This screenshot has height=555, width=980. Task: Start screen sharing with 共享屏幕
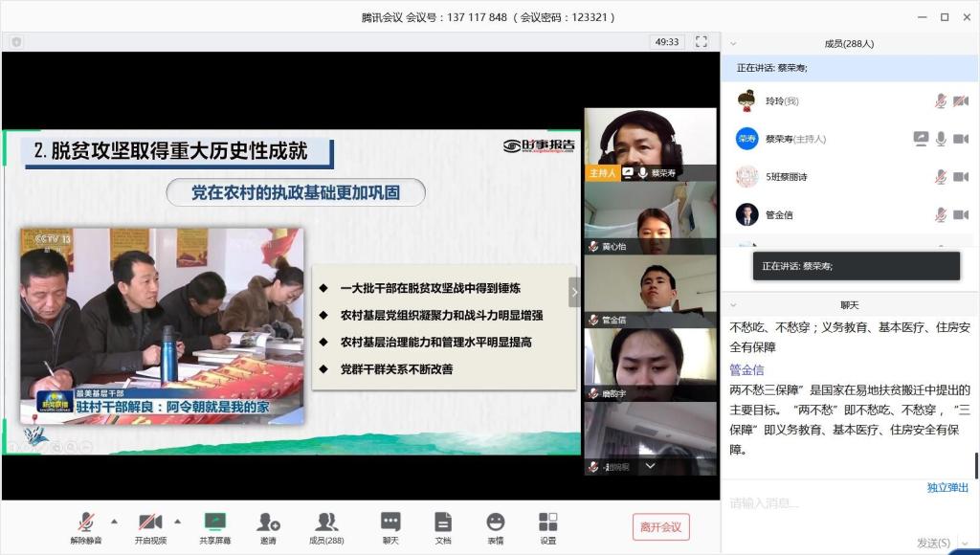(x=215, y=528)
